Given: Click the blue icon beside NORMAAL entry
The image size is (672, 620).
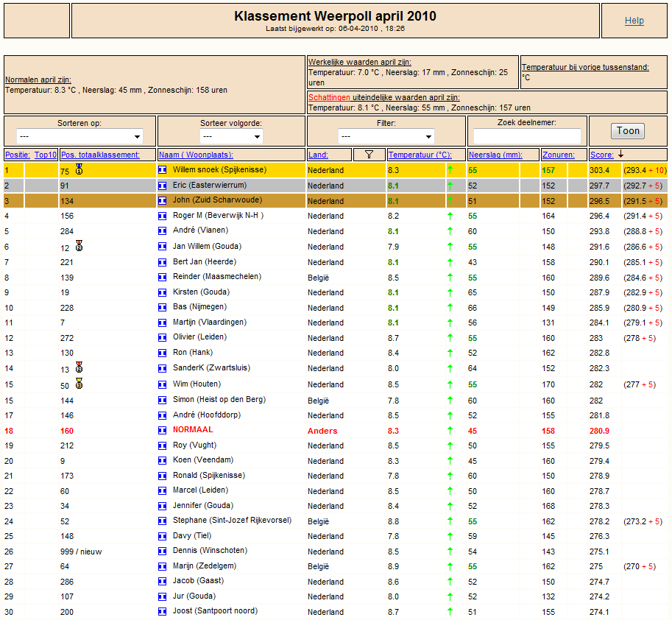Looking at the screenshot, I should coord(163,431).
